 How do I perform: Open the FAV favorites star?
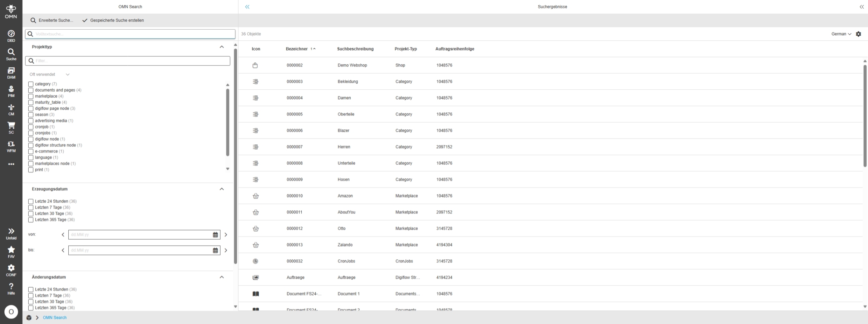[11, 252]
